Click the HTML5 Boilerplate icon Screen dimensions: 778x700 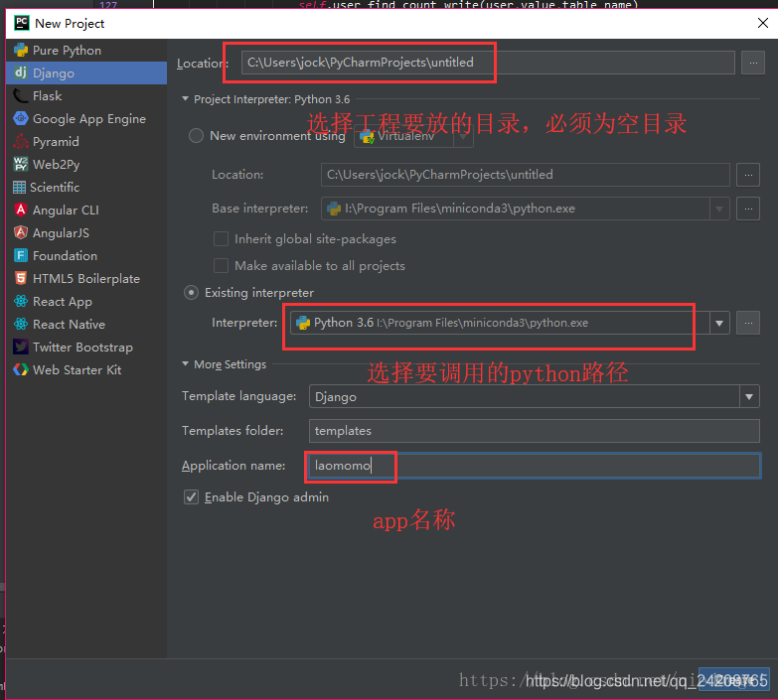pos(21,278)
